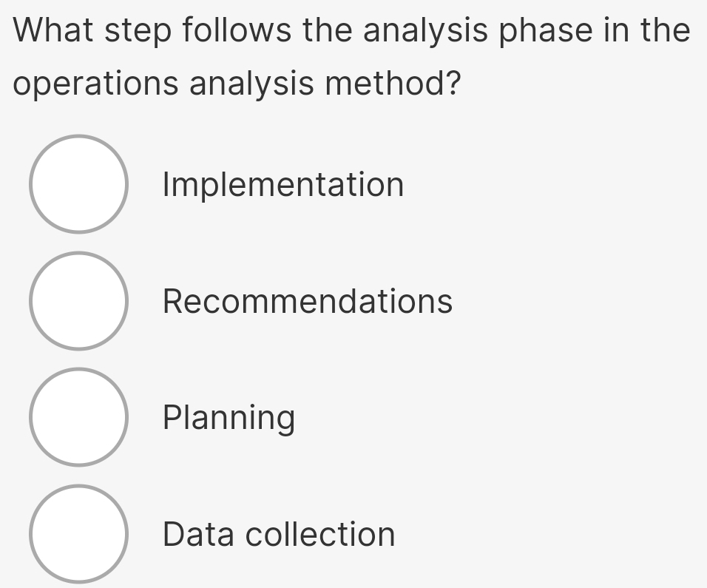Click the words 'operations analysis method?' in the question
The width and height of the screenshot is (707, 588).
(235, 84)
